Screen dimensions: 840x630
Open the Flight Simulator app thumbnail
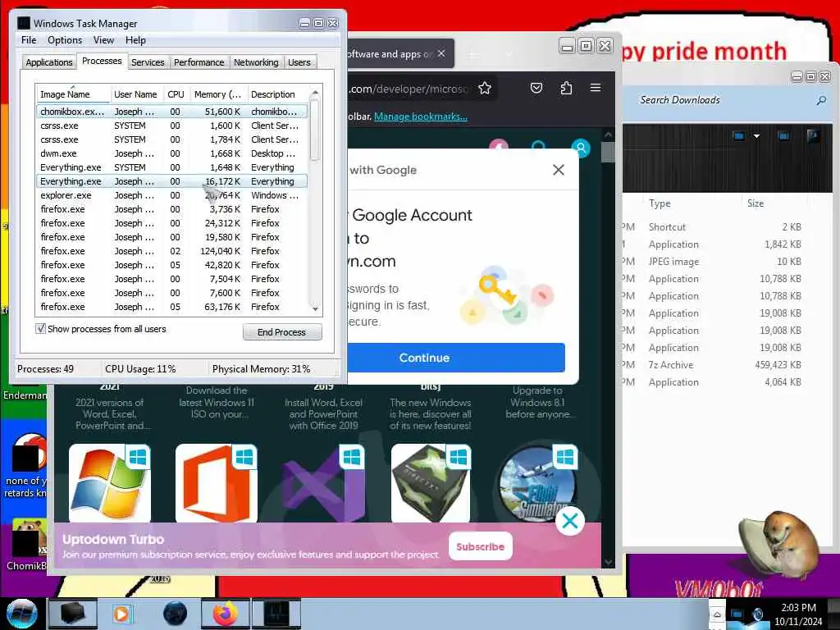point(537,482)
